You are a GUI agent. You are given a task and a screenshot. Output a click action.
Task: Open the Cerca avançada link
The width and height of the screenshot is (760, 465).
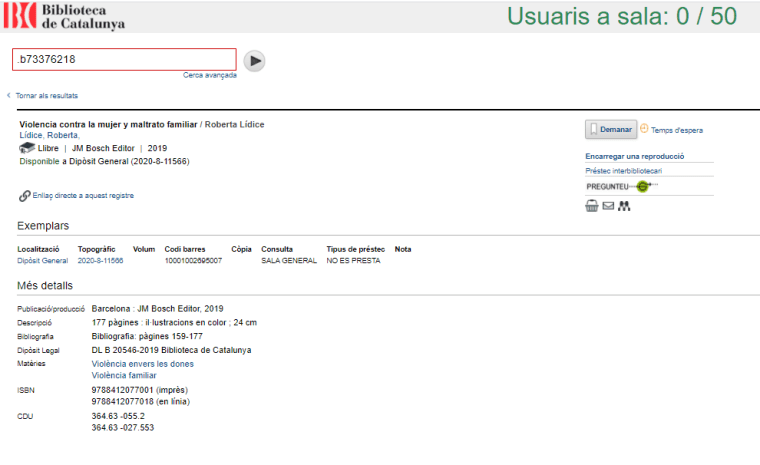point(210,76)
